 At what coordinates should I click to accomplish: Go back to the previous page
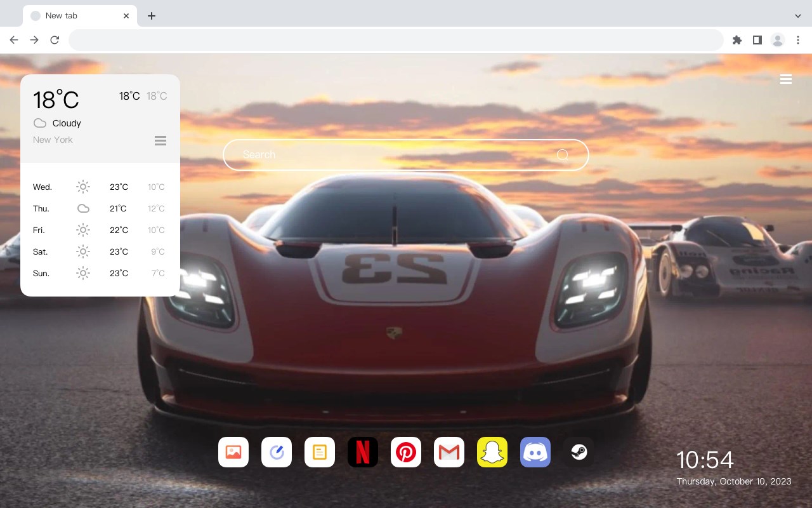tap(14, 40)
